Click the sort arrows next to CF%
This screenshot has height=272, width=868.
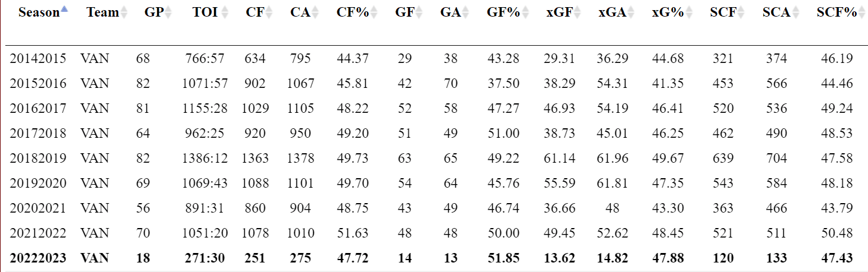pos(375,13)
